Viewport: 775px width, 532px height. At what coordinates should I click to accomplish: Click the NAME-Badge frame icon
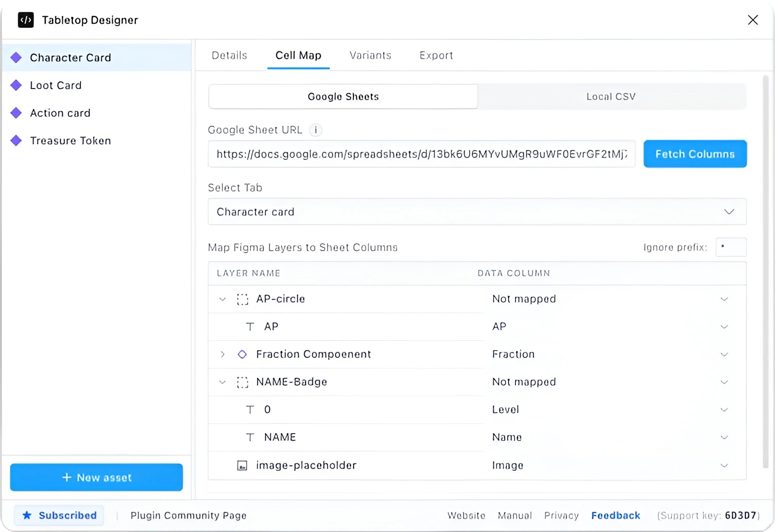tap(242, 382)
